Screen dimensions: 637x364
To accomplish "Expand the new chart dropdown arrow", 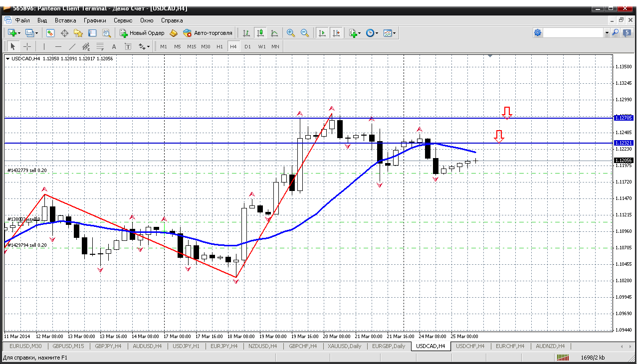I will (x=19, y=33).
